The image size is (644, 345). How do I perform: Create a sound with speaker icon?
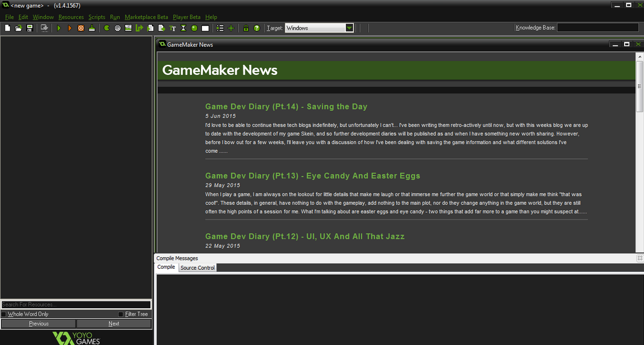point(117,28)
